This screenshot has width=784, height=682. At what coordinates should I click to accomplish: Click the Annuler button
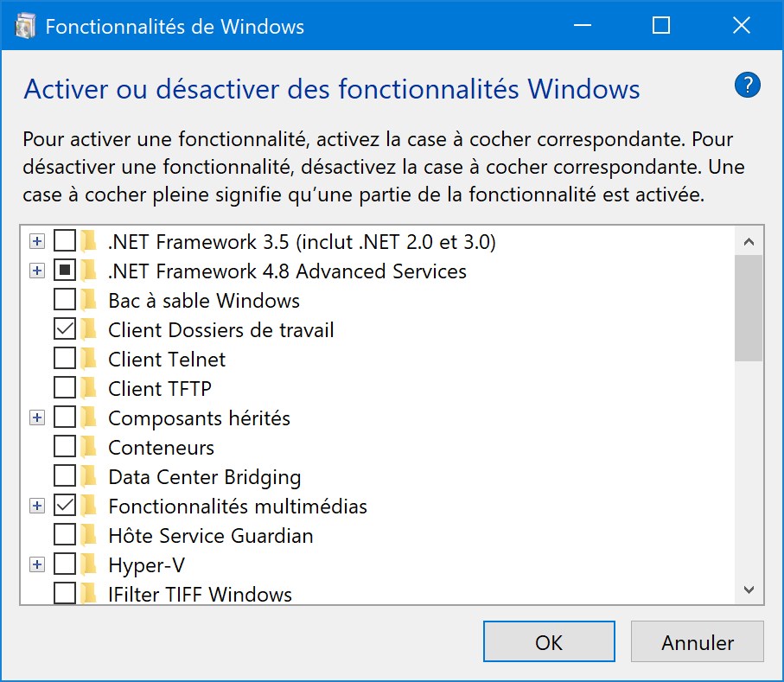tap(698, 641)
